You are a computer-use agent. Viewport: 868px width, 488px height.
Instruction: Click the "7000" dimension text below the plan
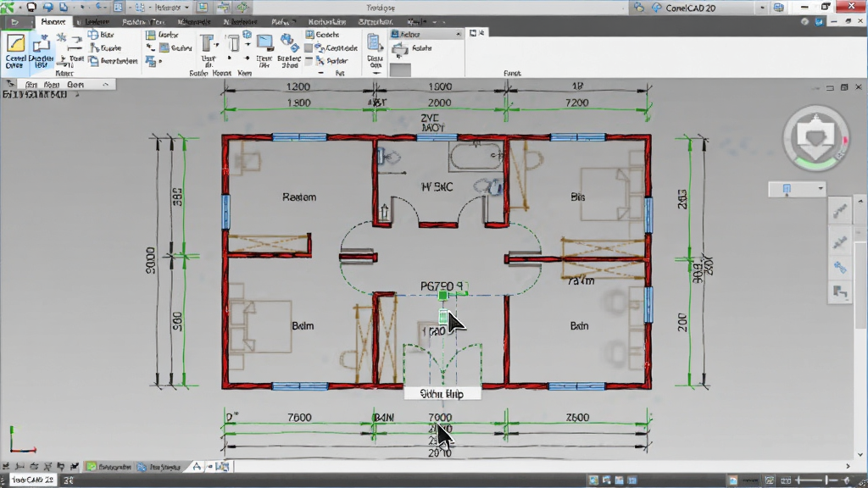pos(440,417)
